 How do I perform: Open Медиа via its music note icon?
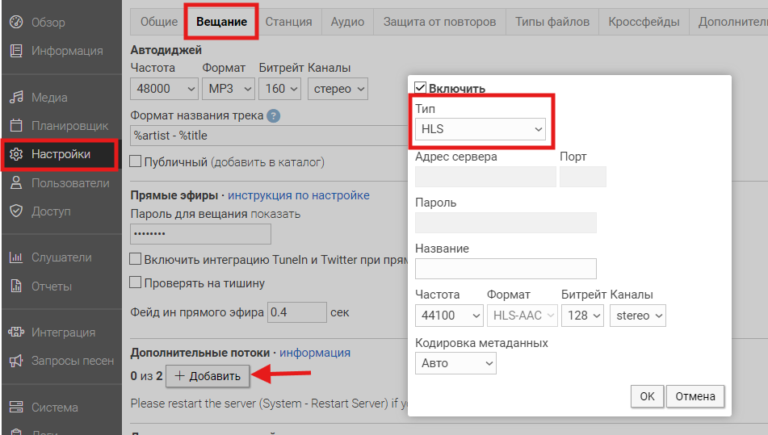16,98
